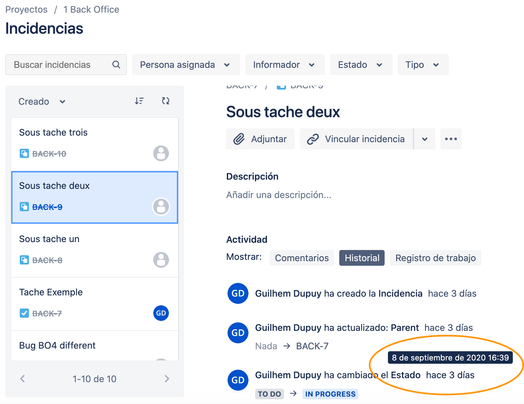524x404 pixels.
Task: Expand the Estado filter dropdown
Action: click(361, 64)
